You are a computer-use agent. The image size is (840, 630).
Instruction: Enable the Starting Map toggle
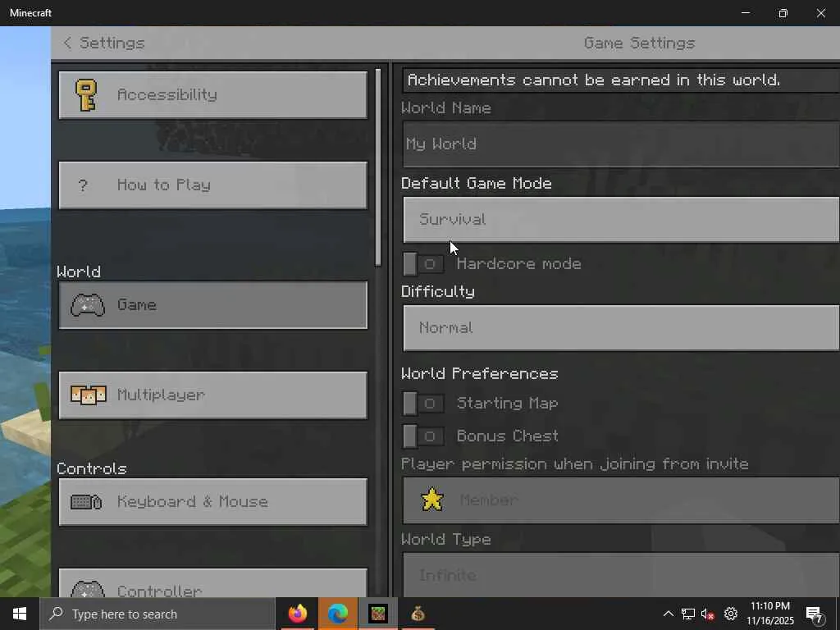(x=423, y=404)
